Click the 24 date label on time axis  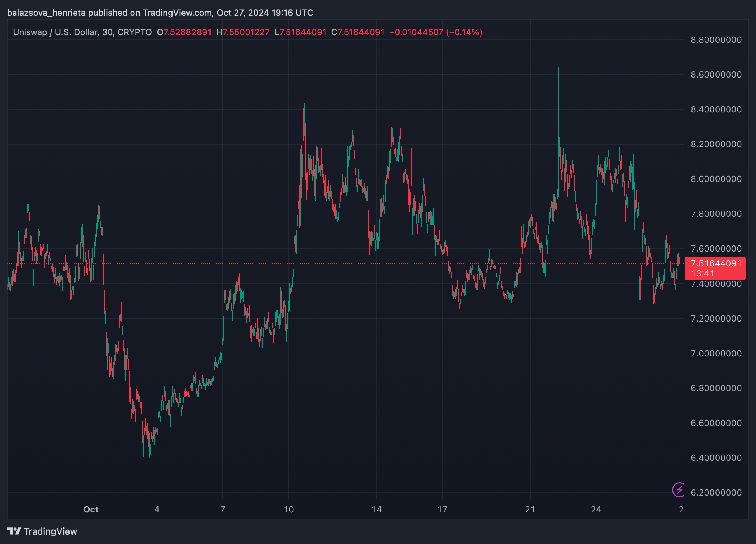[x=596, y=510]
